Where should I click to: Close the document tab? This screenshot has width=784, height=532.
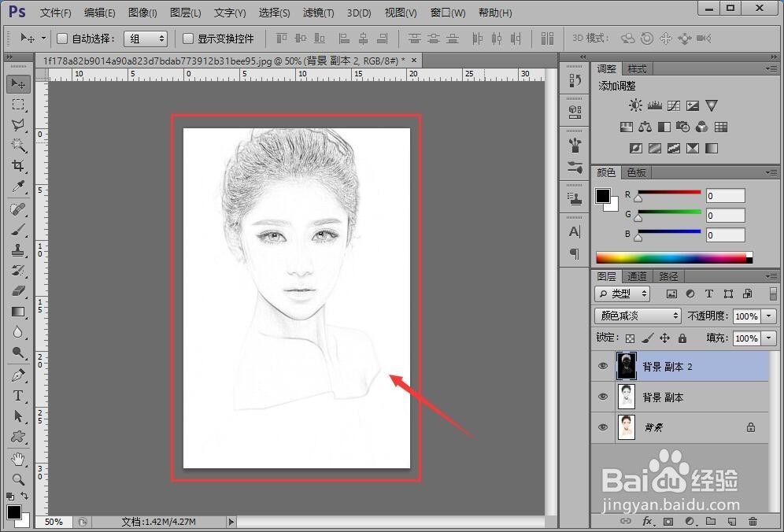pyautogui.click(x=414, y=60)
